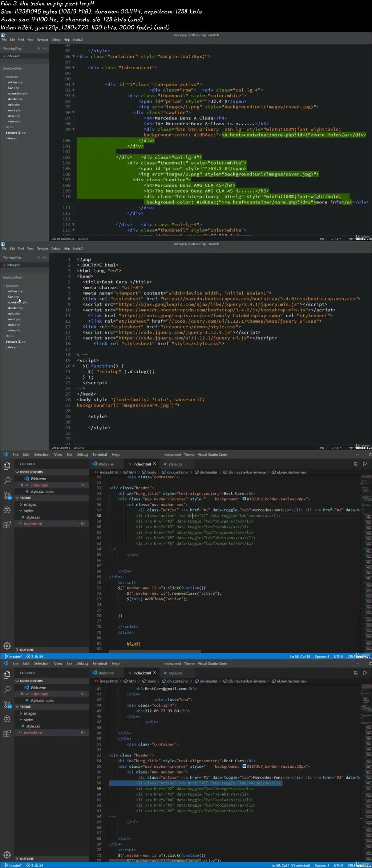Open Source Control icon in VS Code window showing Ln 58
Image resolution: width=372 pixels, height=868 pixels.
7,496
